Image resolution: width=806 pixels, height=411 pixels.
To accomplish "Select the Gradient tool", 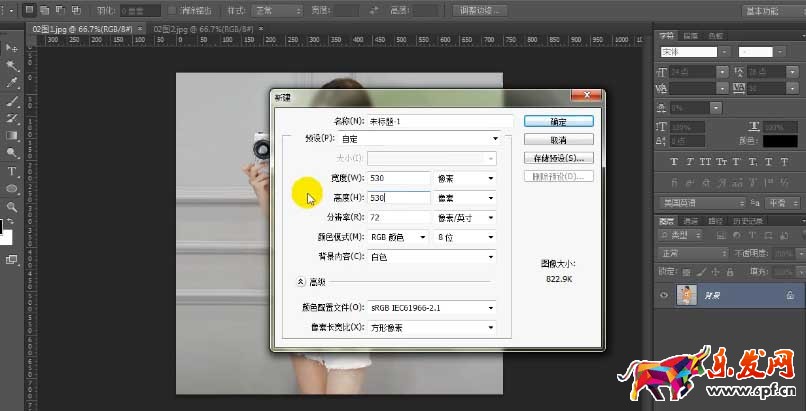I will (12, 136).
